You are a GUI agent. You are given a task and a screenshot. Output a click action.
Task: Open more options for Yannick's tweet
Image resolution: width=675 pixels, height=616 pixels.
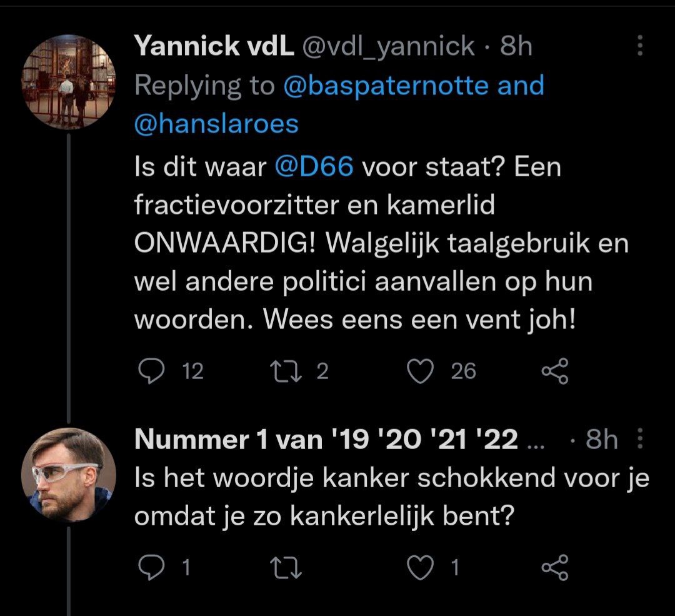639,46
